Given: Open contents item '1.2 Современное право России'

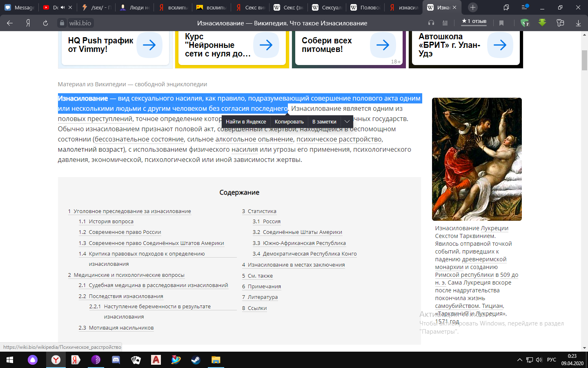Looking at the screenshot, I should (x=120, y=232).
